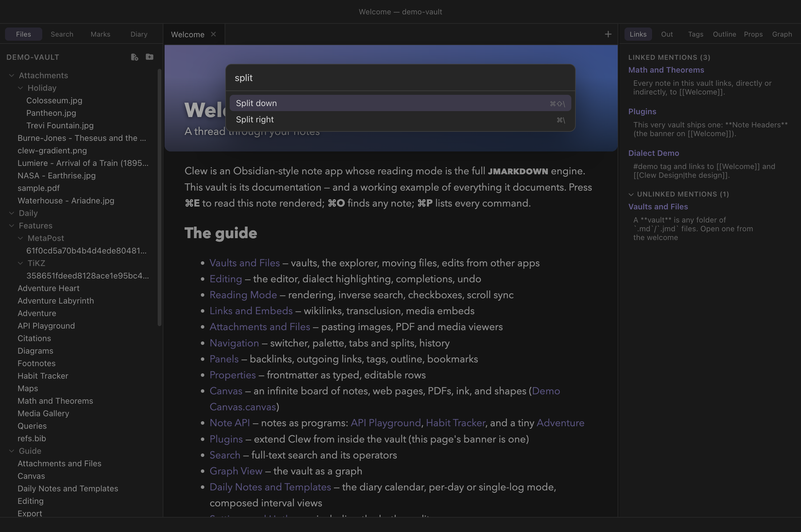Close the Welcome tab
801x532 pixels.
click(213, 34)
